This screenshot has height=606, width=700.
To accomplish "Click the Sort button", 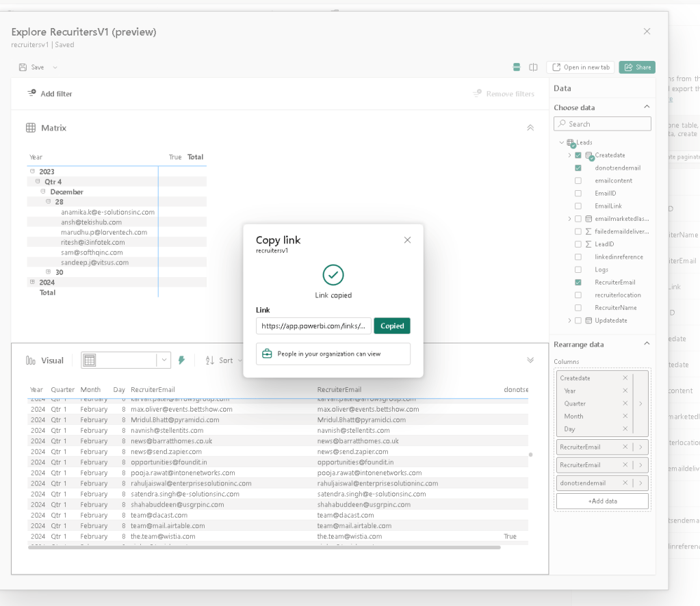I will click(224, 360).
